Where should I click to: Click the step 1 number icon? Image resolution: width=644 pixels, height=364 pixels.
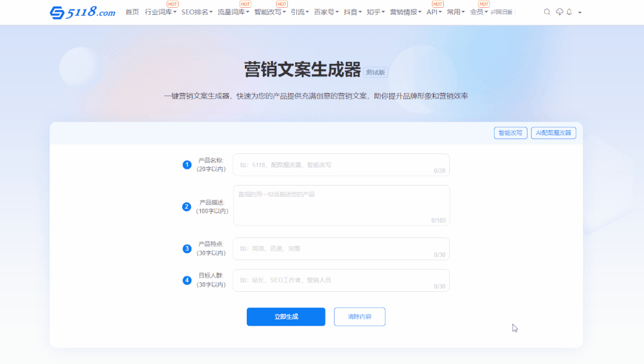point(187,165)
